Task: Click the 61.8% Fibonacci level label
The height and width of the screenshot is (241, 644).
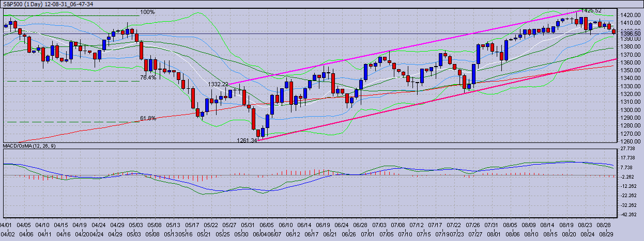Action: (x=148, y=118)
